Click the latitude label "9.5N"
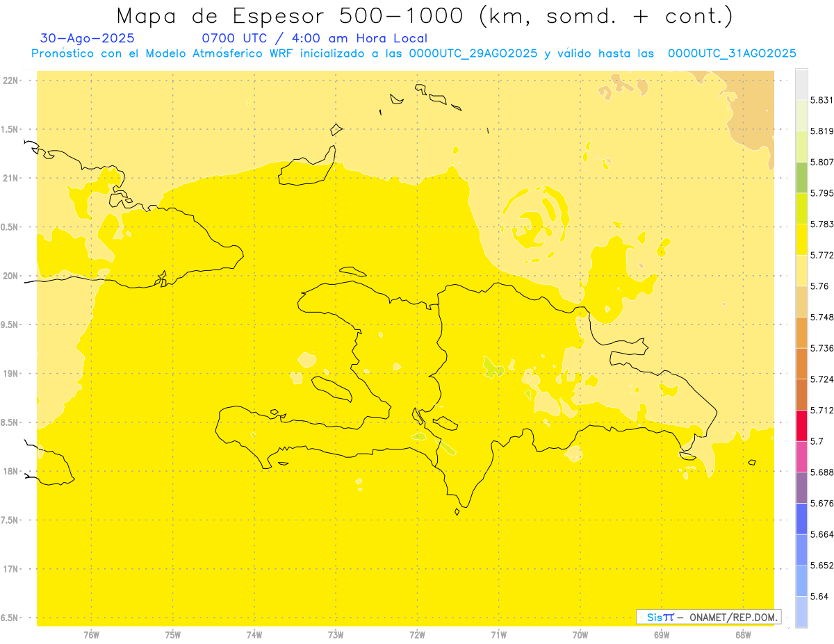Viewport: 834px width, 644px height. coord(10,324)
